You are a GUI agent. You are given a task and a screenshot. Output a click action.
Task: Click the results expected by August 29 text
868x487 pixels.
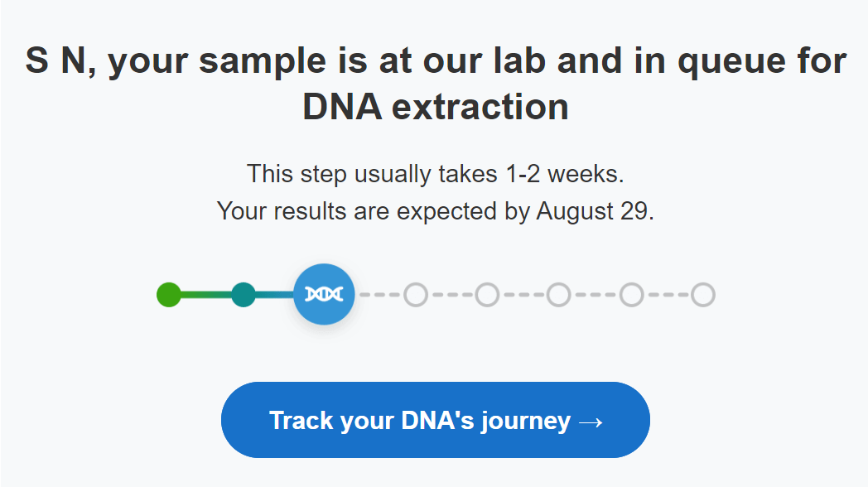point(436,211)
